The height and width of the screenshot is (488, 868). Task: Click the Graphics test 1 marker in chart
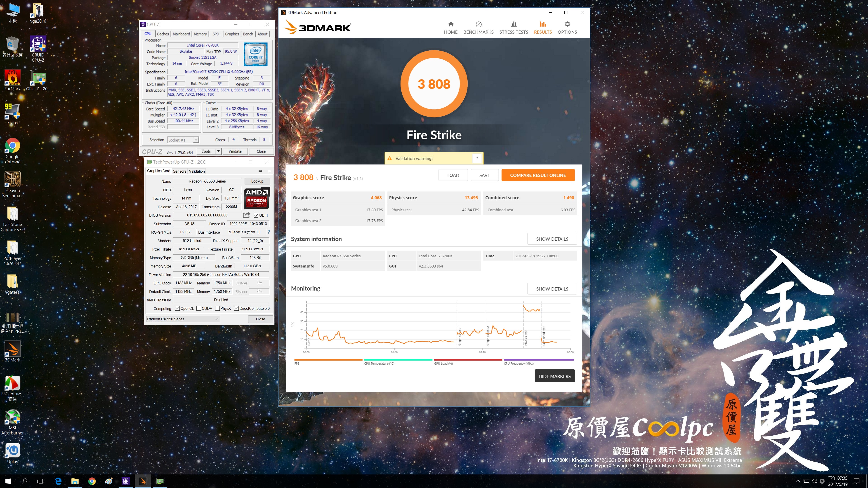(x=459, y=335)
